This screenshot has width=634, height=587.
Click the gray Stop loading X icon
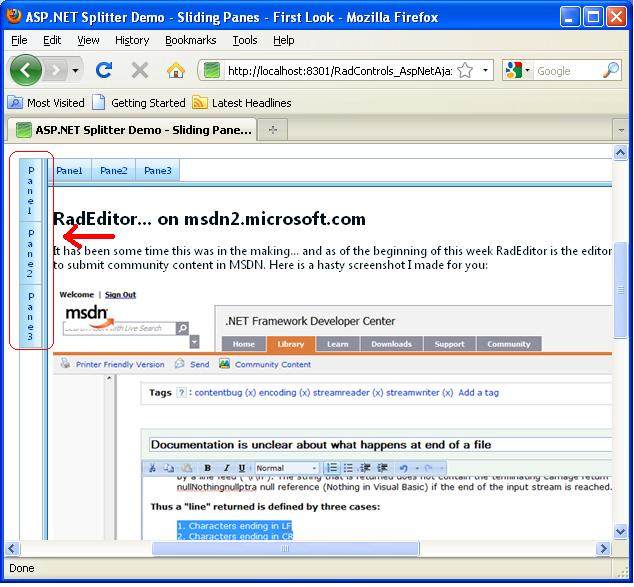140,71
